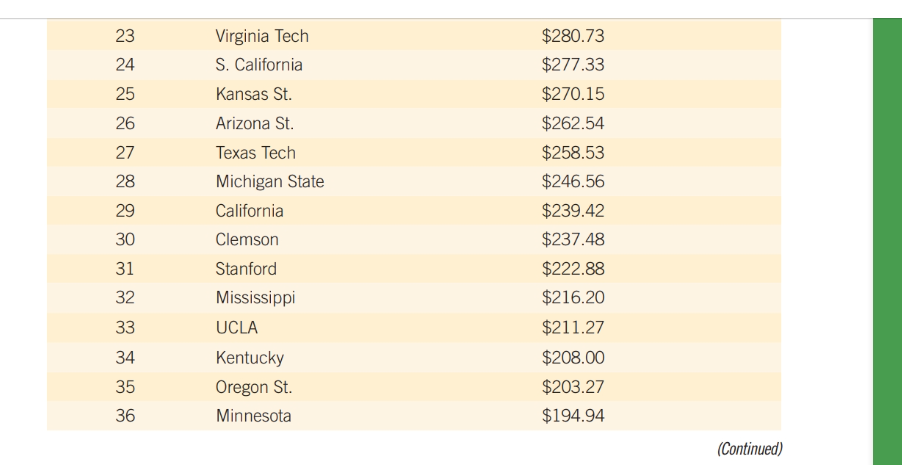Select the Clemson row name

pyautogui.click(x=247, y=239)
